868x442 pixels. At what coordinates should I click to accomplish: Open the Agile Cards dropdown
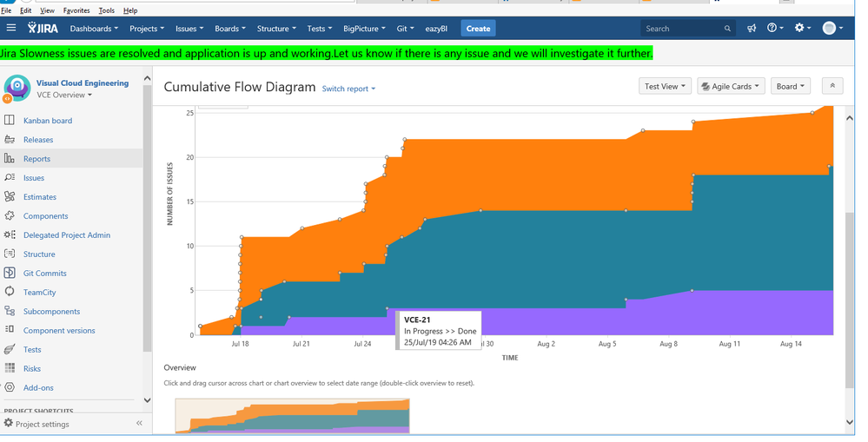click(732, 86)
